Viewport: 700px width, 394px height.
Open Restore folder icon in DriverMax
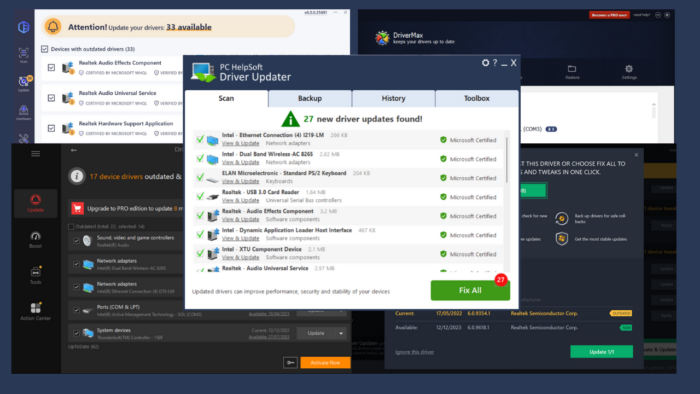(572, 71)
